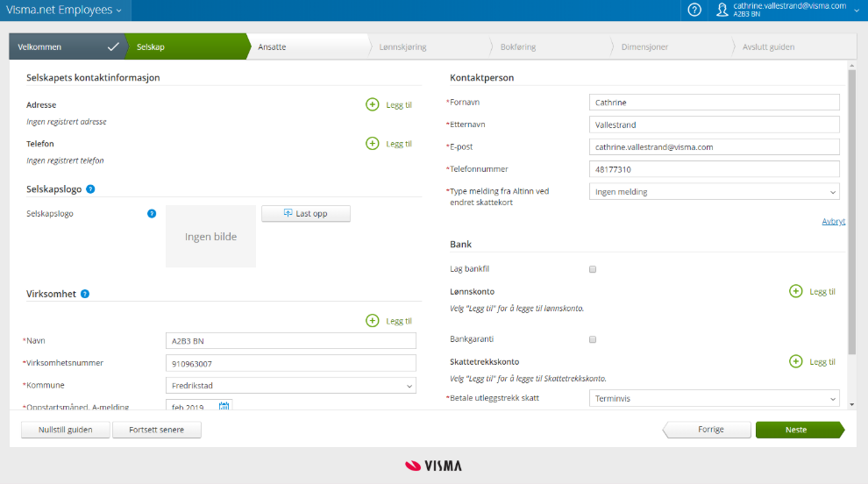The width and height of the screenshot is (868, 484).
Task: Open the Avslutt guiden wizard step
Action: (x=768, y=47)
